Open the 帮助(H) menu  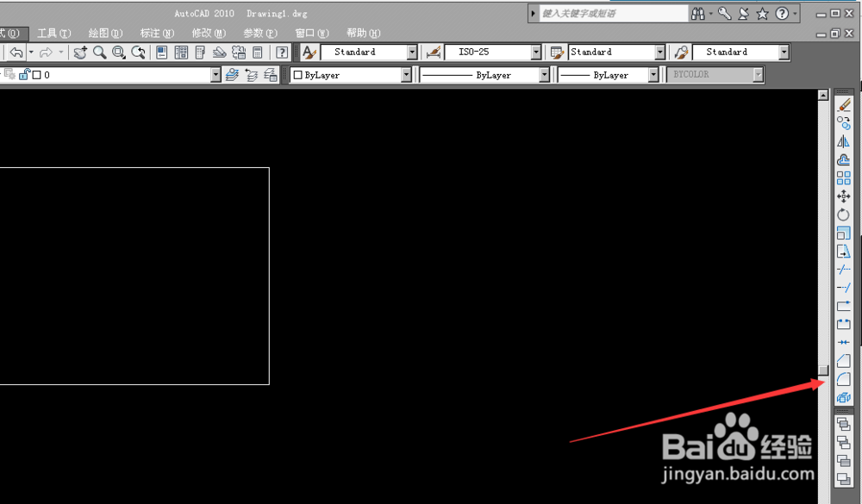(364, 34)
